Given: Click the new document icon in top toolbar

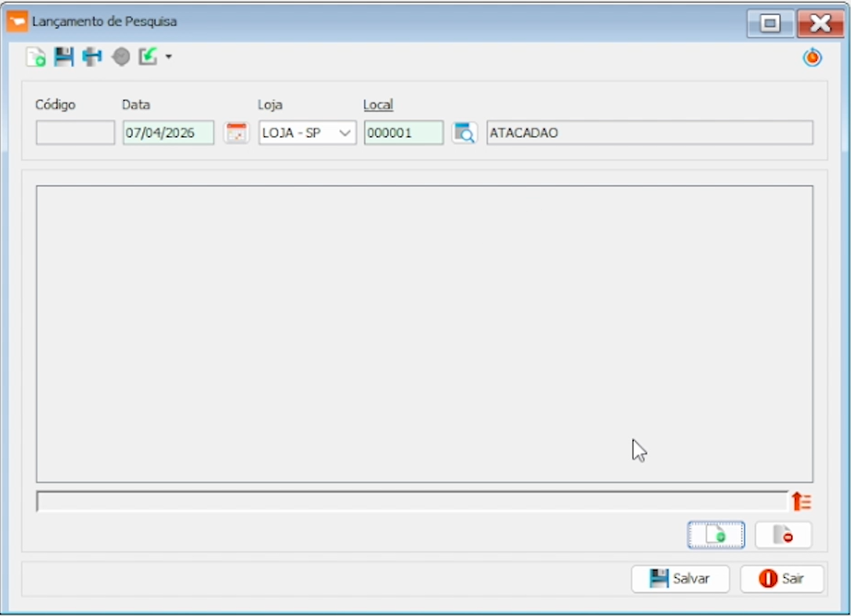Looking at the screenshot, I should click(x=36, y=57).
